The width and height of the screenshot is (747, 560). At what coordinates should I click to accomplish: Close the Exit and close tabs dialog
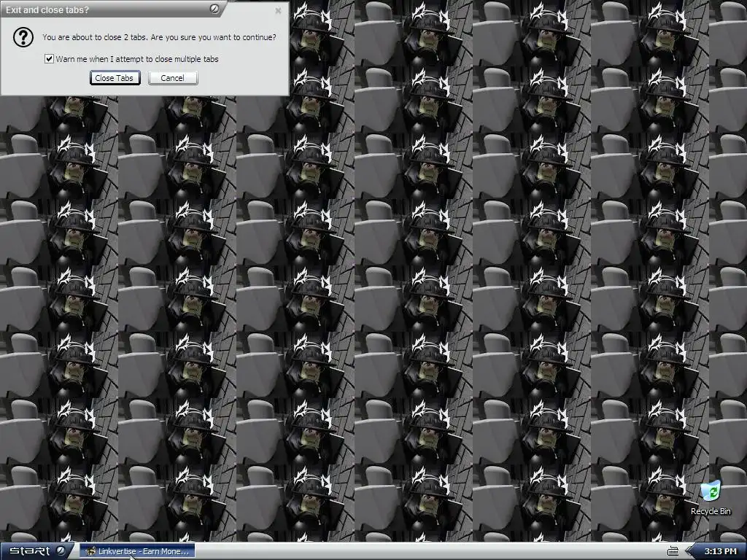click(278, 10)
